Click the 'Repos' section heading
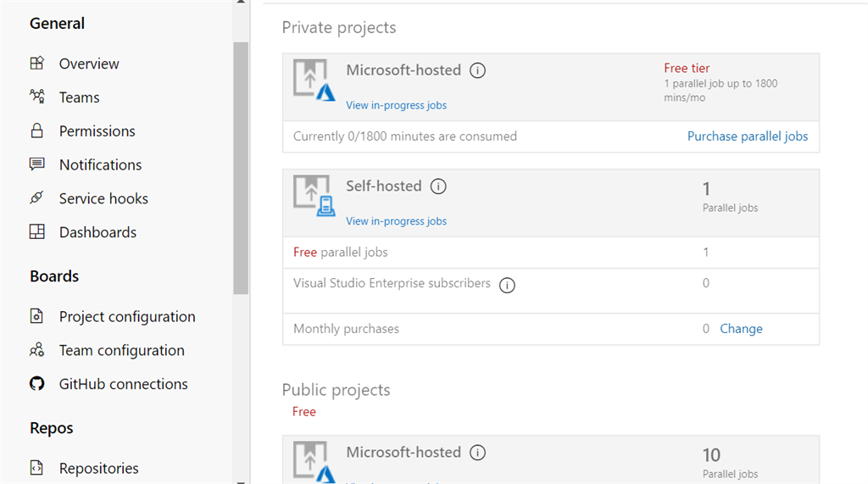Image resolution: width=868 pixels, height=484 pixels. pyautogui.click(x=52, y=428)
